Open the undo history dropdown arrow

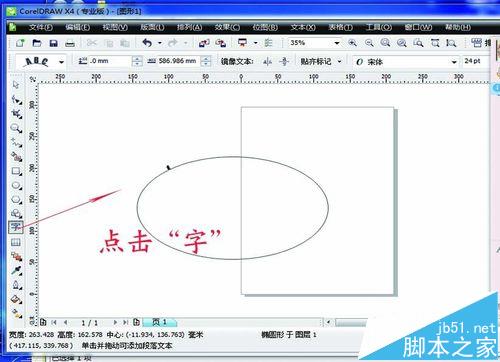(160, 43)
